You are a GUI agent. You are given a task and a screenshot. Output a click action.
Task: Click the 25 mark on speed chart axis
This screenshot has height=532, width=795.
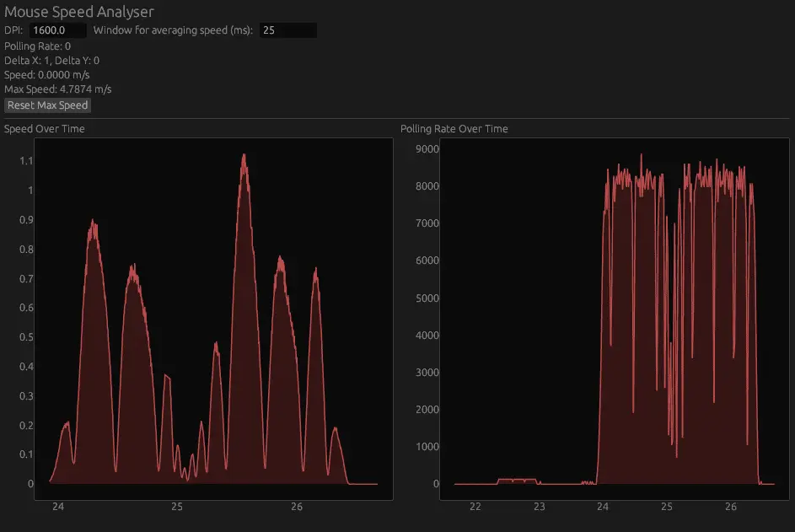(x=177, y=507)
